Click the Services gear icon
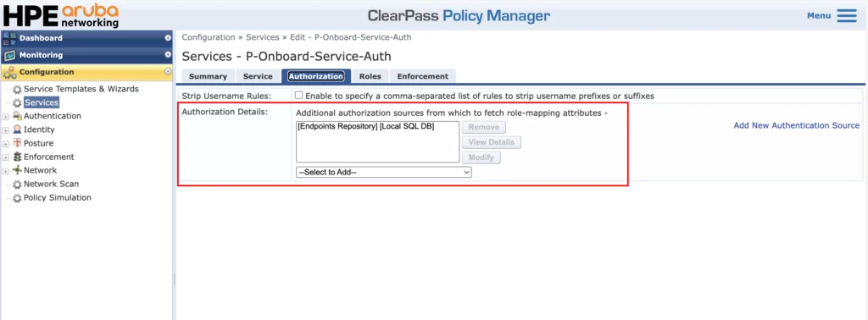This screenshot has height=320, width=868. click(18, 102)
